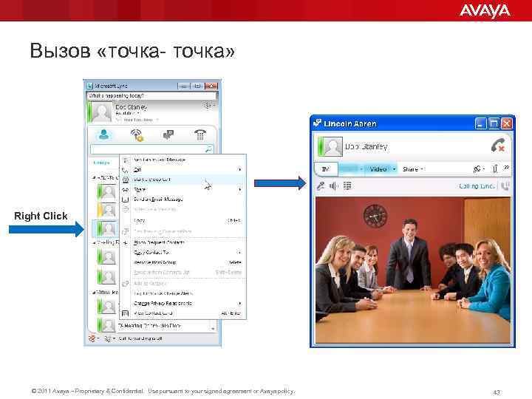This screenshot has width=532, height=399.
Task: Click the View Contact Card icon
Action: (x=125, y=313)
